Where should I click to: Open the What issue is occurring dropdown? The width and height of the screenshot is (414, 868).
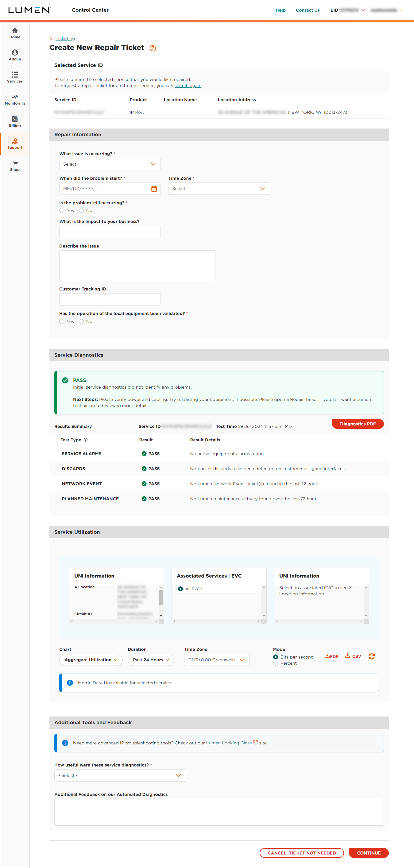click(x=110, y=164)
